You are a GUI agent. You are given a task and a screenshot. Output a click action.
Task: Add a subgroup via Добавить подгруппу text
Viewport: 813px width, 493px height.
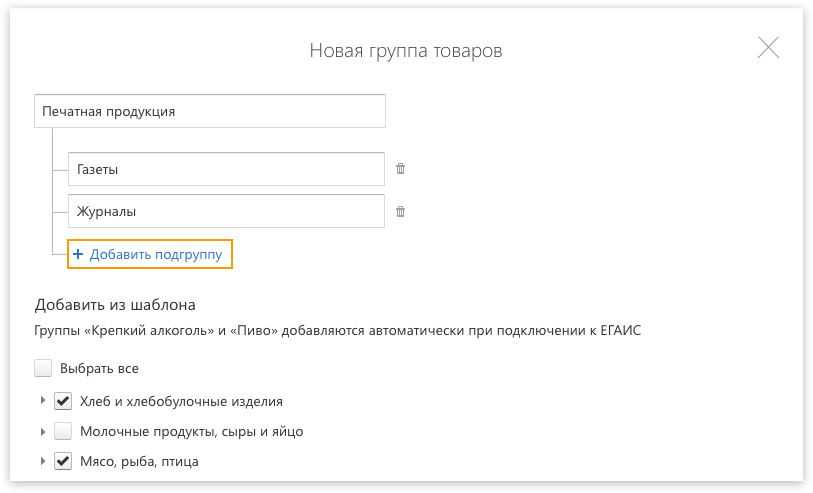[x=156, y=255]
